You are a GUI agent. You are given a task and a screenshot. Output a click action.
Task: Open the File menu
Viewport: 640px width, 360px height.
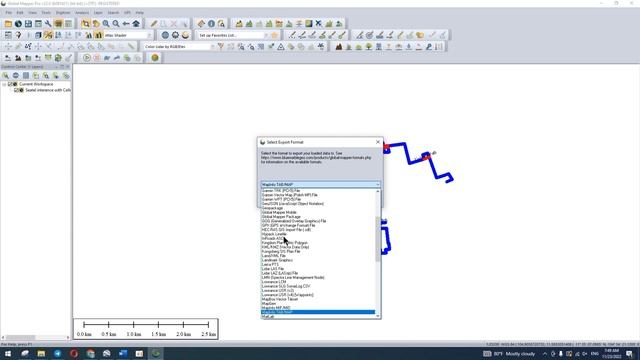click(9, 13)
